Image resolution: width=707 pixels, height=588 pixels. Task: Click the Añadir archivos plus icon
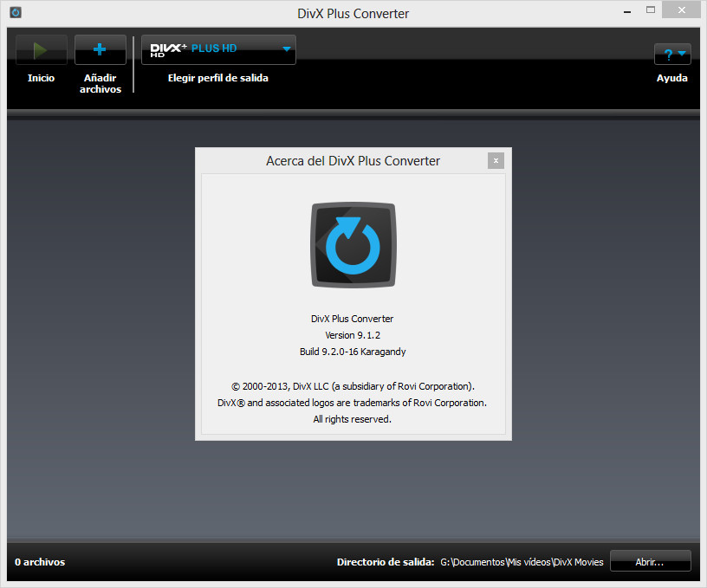pos(100,49)
